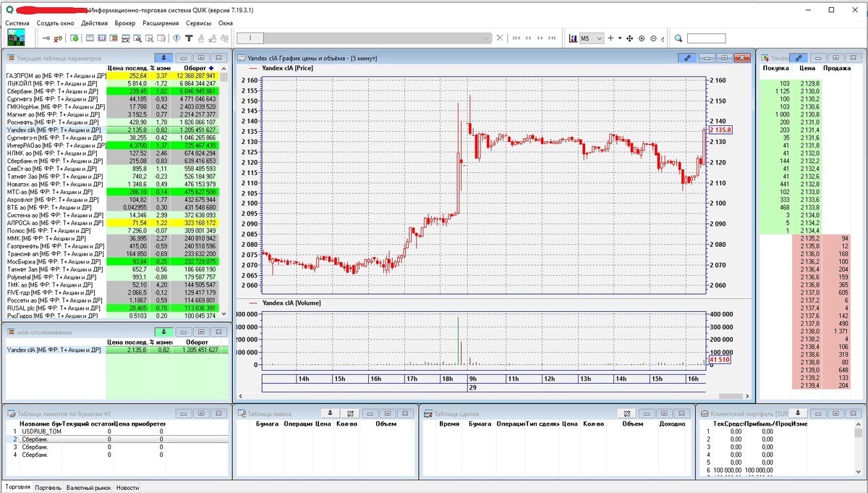The height and width of the screenshot is (493, 868).
Task: Open the Сервисы menu
Action: (199, 23)
